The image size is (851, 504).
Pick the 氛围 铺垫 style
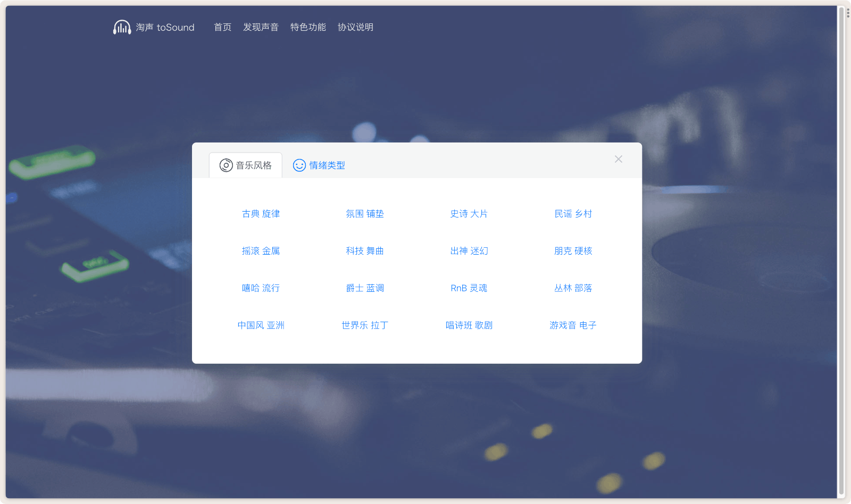(365, 214)
